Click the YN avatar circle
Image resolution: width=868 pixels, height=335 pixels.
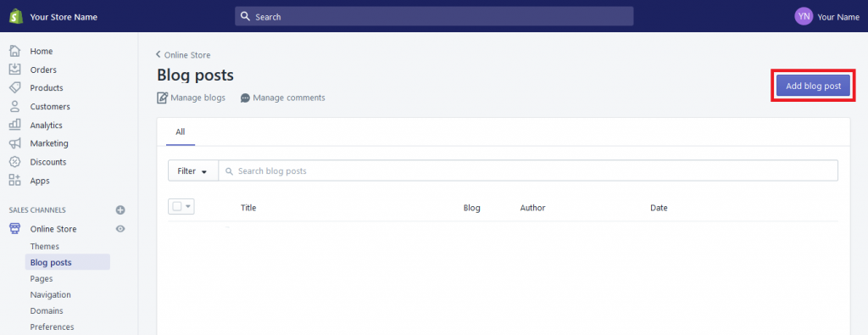click(x=804, y=17)
